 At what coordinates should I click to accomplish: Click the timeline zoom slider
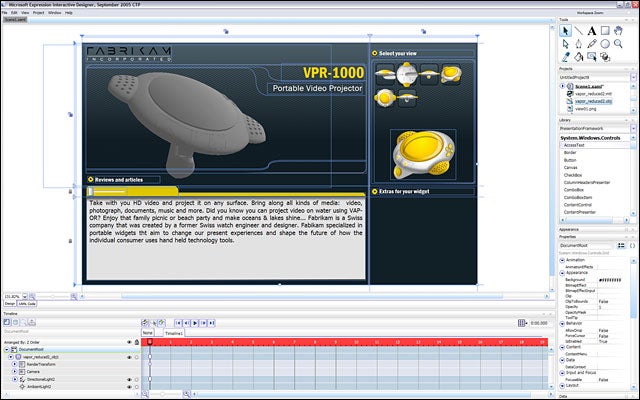(x=162, y=394)
